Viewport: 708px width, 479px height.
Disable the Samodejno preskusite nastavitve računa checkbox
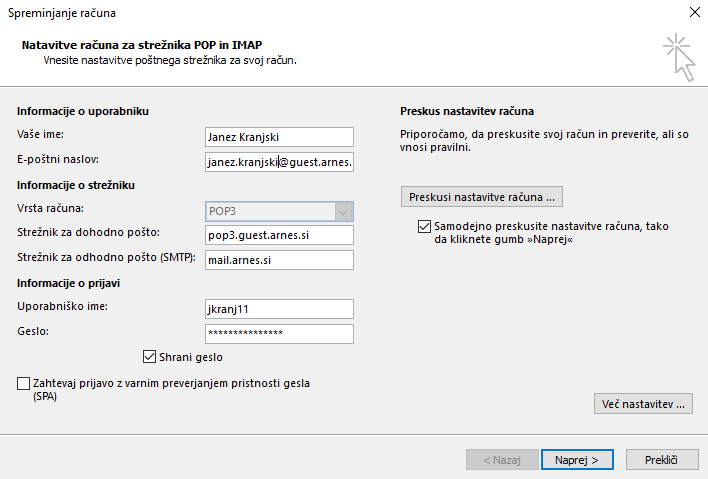424,226
